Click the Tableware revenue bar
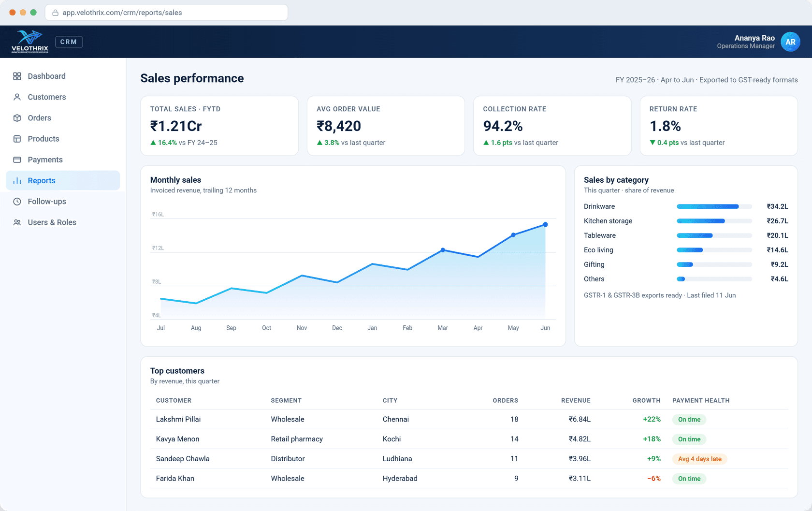 pyautogui.click(x=714, y=235)
